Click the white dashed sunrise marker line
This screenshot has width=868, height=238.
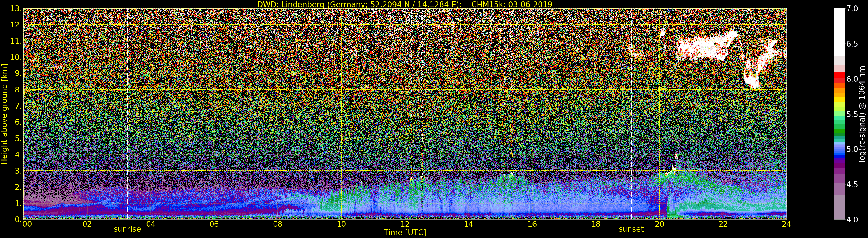pyautogui.click(x=127, y=114)
